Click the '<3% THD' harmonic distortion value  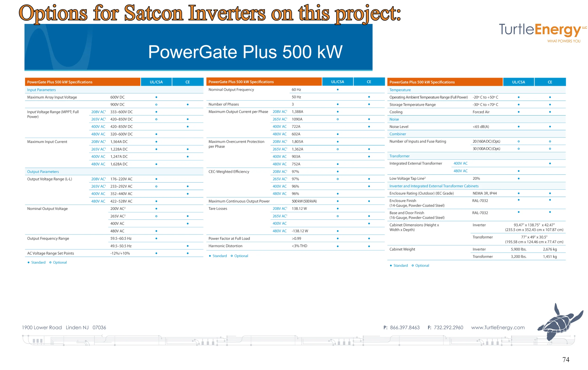point(299,246)
